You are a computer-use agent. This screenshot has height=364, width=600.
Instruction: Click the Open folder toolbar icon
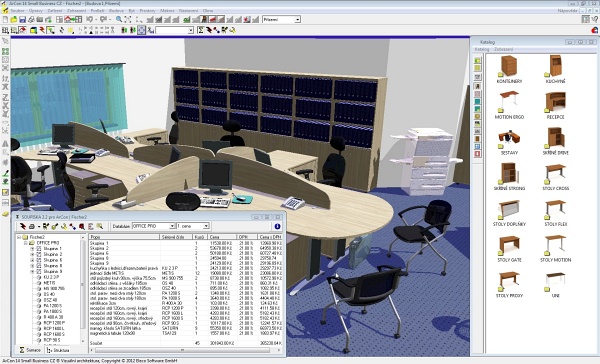click(14, 19)
